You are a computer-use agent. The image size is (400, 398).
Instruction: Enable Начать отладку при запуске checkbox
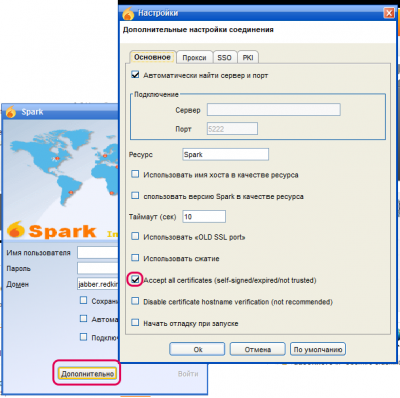135,322
